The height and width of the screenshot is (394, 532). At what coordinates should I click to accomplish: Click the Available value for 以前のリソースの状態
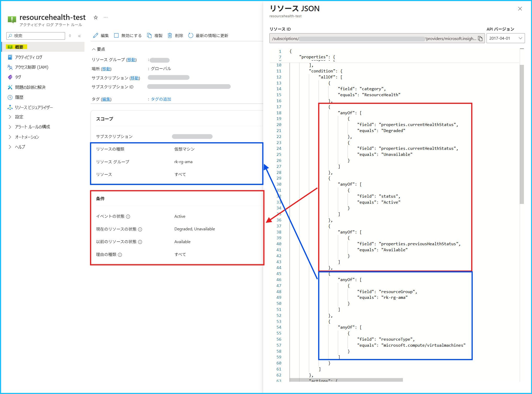(x=182, y=242)
